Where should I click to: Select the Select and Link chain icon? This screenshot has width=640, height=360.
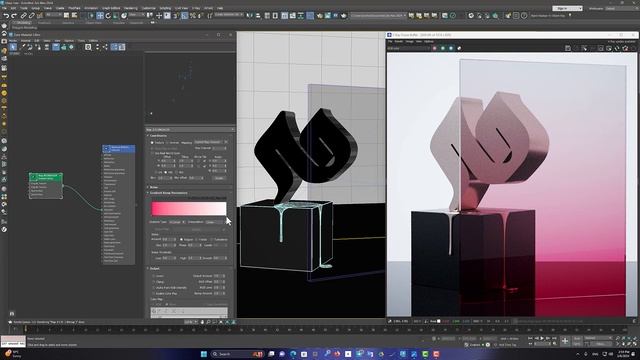24,16
